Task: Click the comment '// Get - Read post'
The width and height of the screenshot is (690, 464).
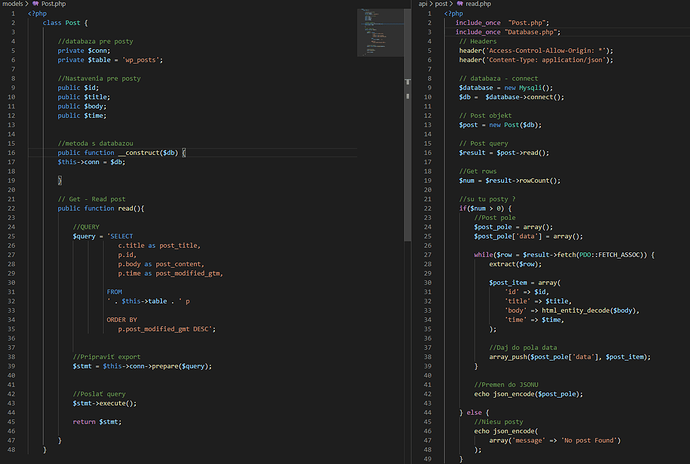Action: (91, 199)
